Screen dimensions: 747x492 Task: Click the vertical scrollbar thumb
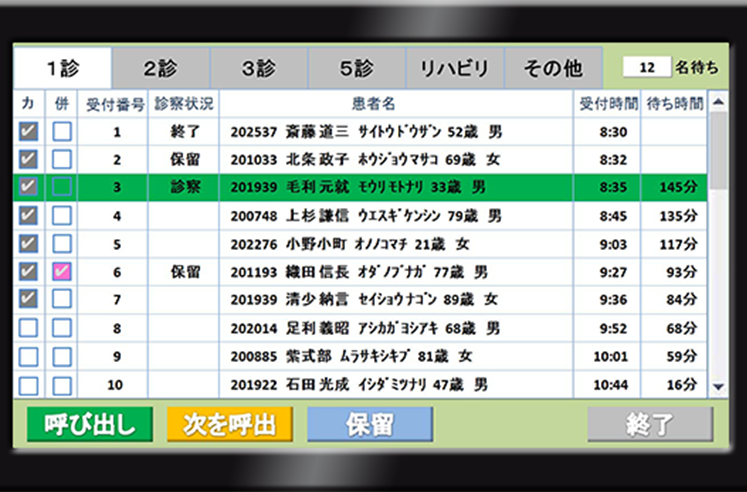pos(718,150)
